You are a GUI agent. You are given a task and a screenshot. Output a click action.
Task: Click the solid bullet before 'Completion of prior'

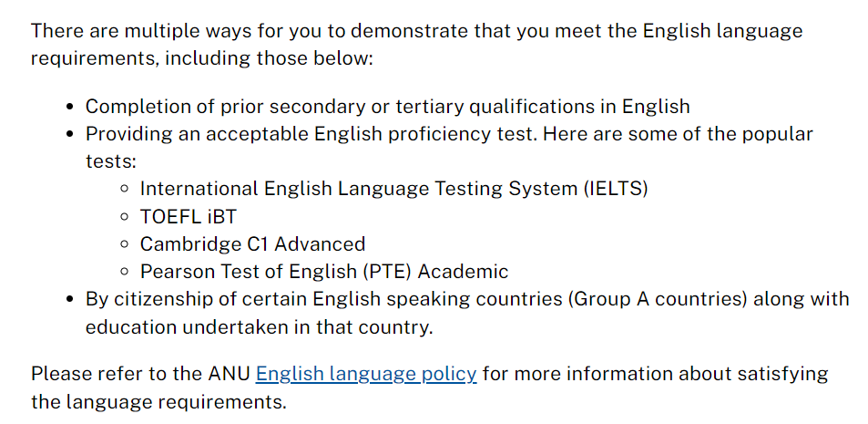(x=70, y=108)
